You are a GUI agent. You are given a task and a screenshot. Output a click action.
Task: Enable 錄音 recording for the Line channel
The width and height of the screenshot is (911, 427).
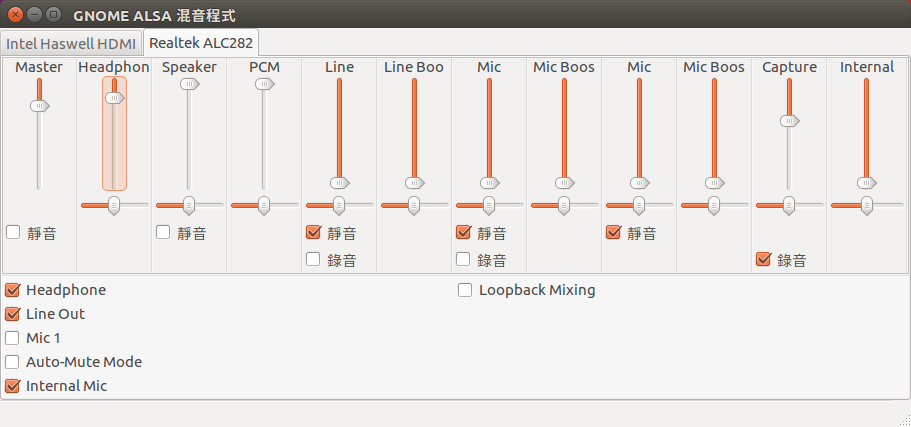tap(313, 259)
